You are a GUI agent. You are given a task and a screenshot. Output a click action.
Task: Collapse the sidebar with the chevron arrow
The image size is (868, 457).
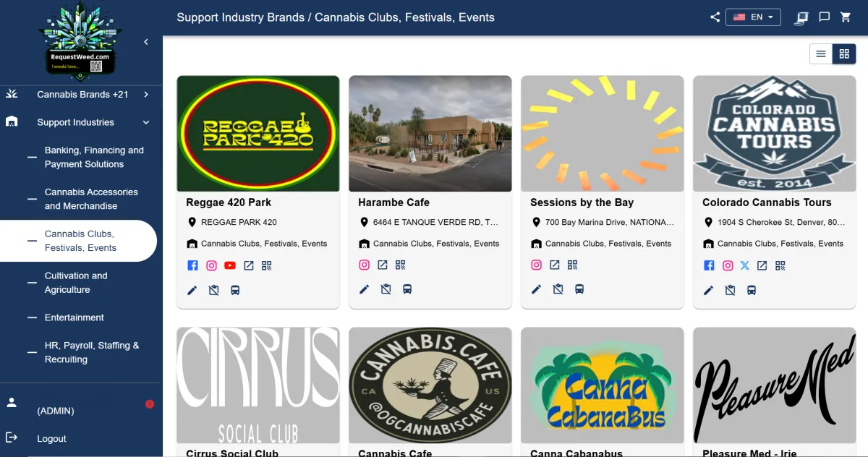click(146, 42)
